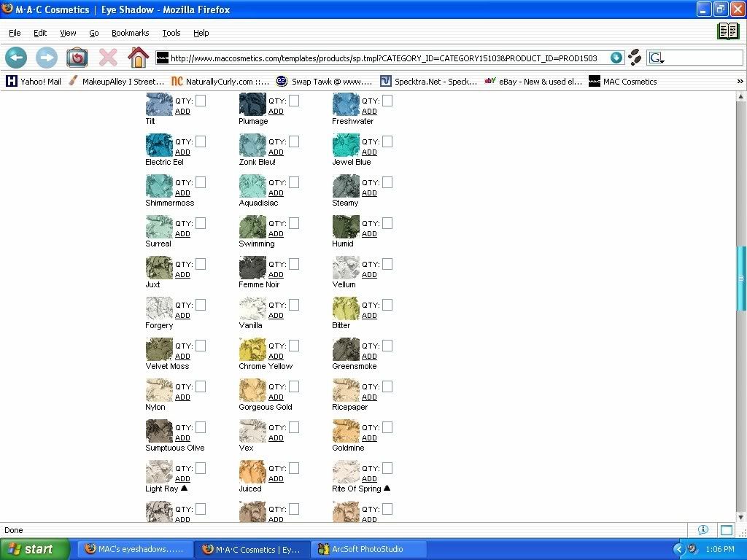The height and width of the screenshot is (560, 747).
Task: Click the scrollbar up arrow
Action: click(x=741, y=97)
